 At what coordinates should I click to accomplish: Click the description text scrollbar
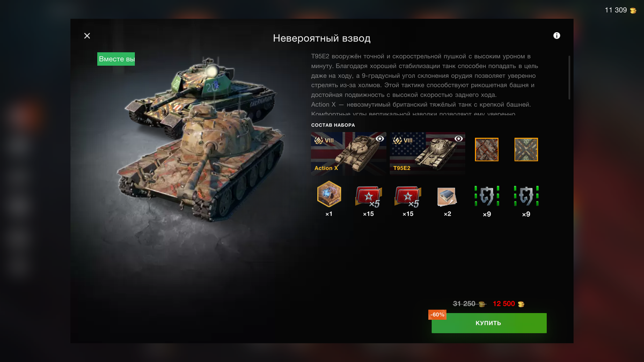tap(569, 77)
